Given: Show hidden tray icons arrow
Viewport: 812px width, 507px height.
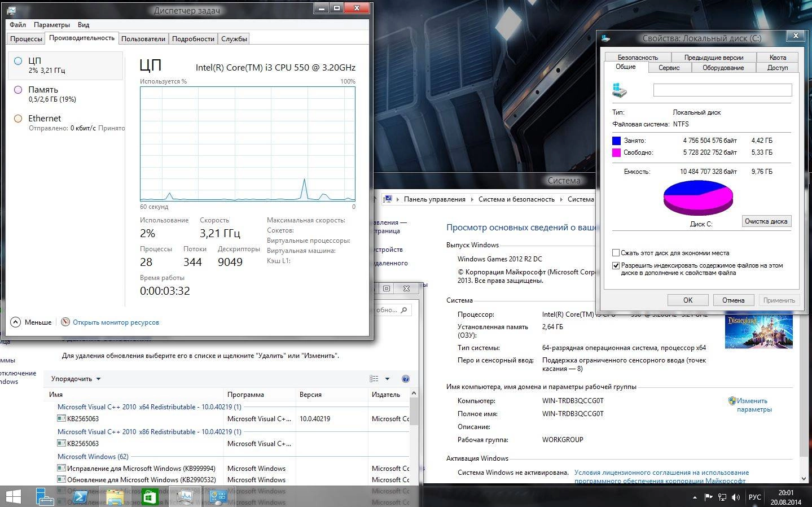Looking at the screenshot, I should pos(694,497).
